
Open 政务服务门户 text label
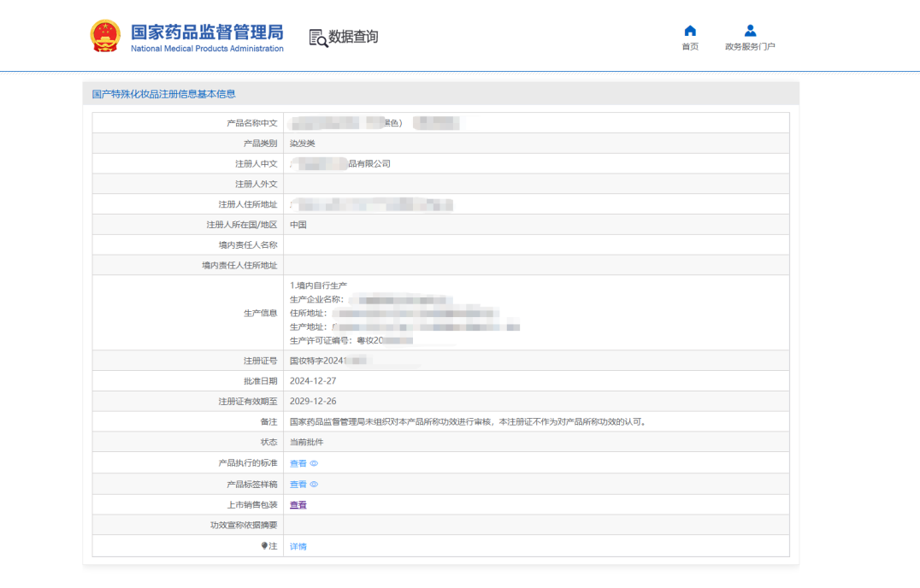pos(750,47)
